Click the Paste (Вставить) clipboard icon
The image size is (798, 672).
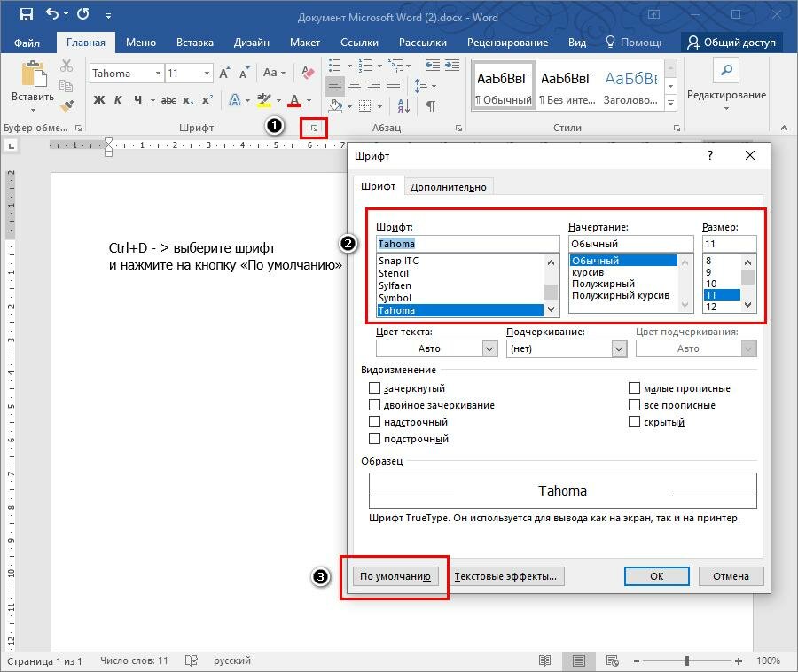coord(34,74)
